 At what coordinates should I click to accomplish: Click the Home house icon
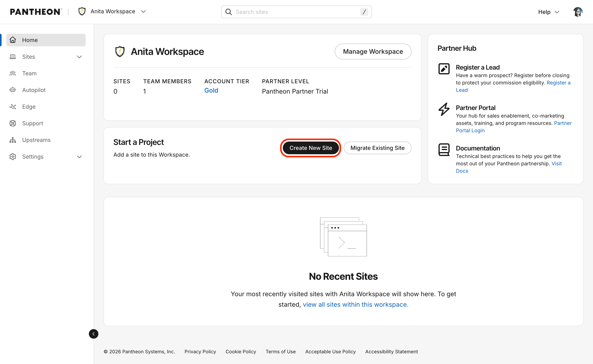(13, 40)
